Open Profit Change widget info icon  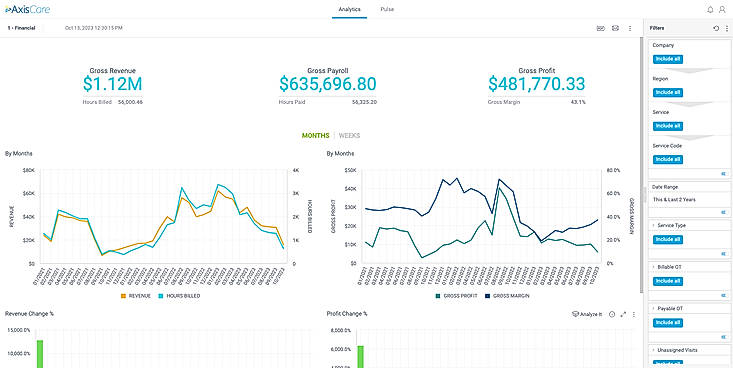(x=612, y=315)
